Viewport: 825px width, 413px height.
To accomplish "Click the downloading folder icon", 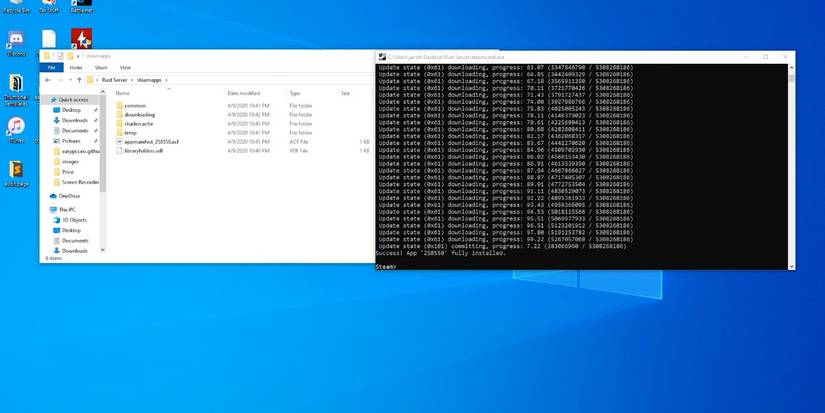I will tap(119, 115).
